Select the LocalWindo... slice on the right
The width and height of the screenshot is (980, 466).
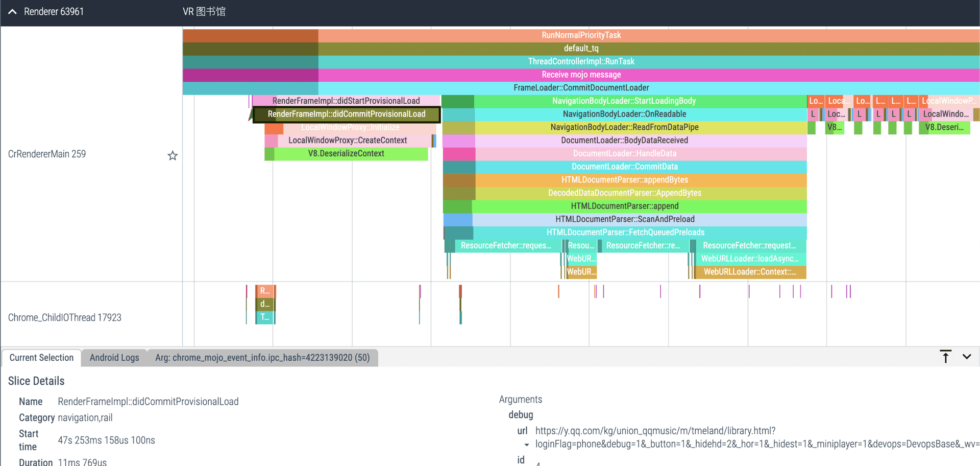pos(945,114)
